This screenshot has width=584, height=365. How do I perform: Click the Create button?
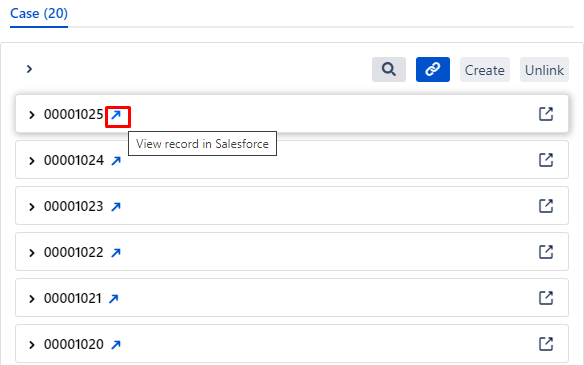[x=485, y=69]
